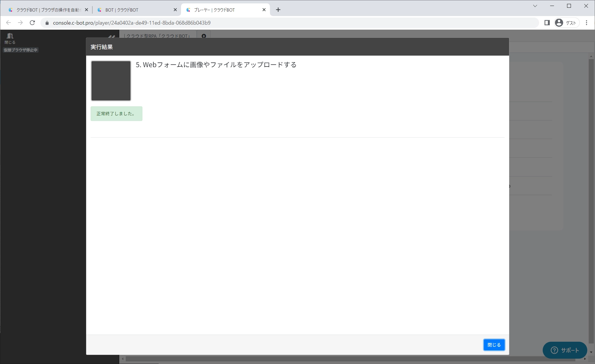
Task: Open the サポート help button
Action: coord(565,350)
